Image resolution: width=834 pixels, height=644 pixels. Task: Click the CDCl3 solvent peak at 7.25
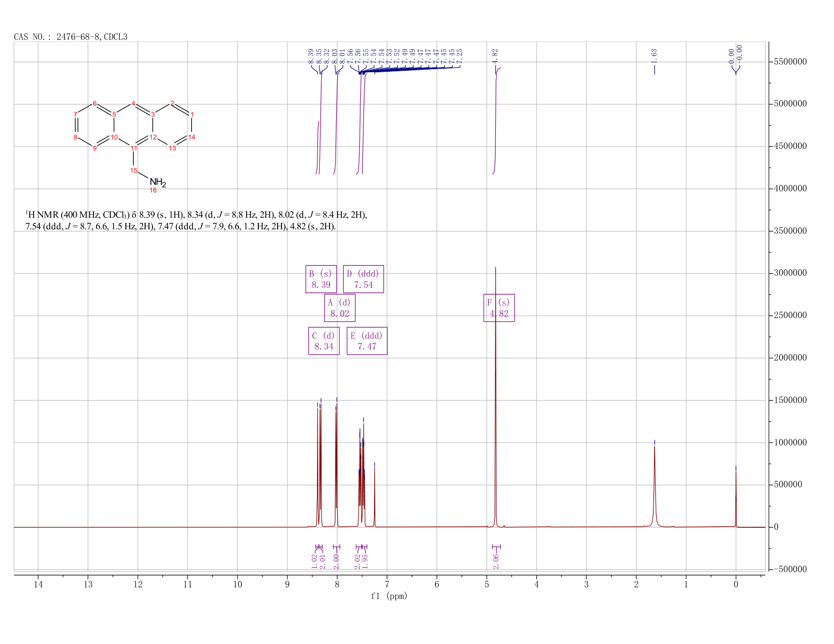tap(375, 495)
